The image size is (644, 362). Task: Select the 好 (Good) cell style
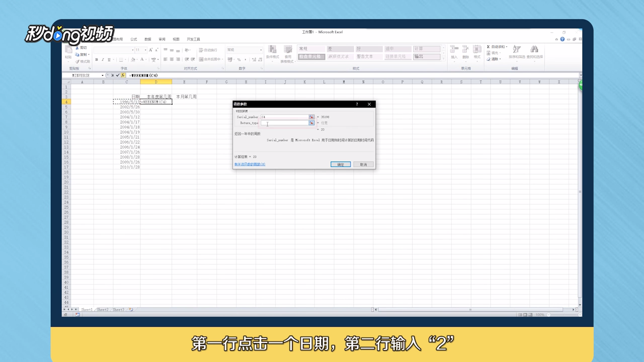[x=368, y=49]
